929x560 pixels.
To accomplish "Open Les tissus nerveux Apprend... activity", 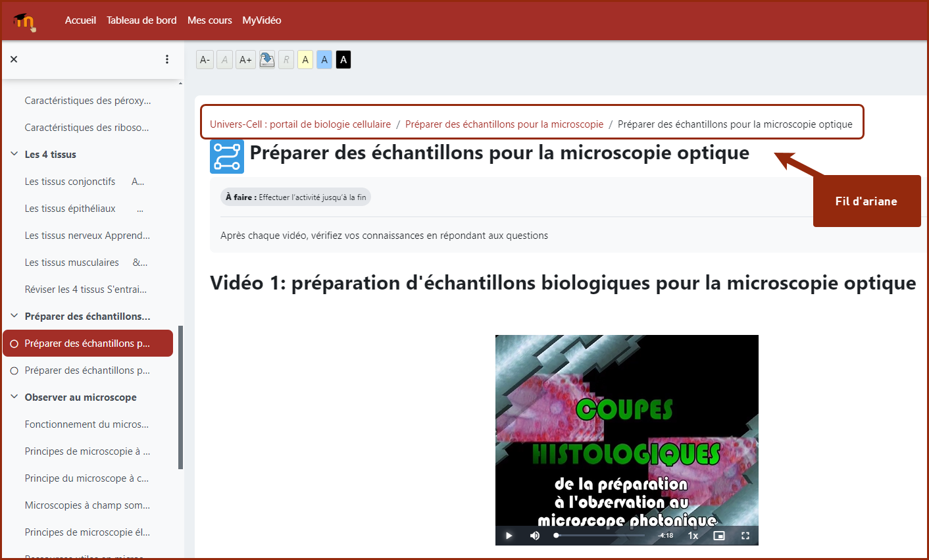I will 87,235.
